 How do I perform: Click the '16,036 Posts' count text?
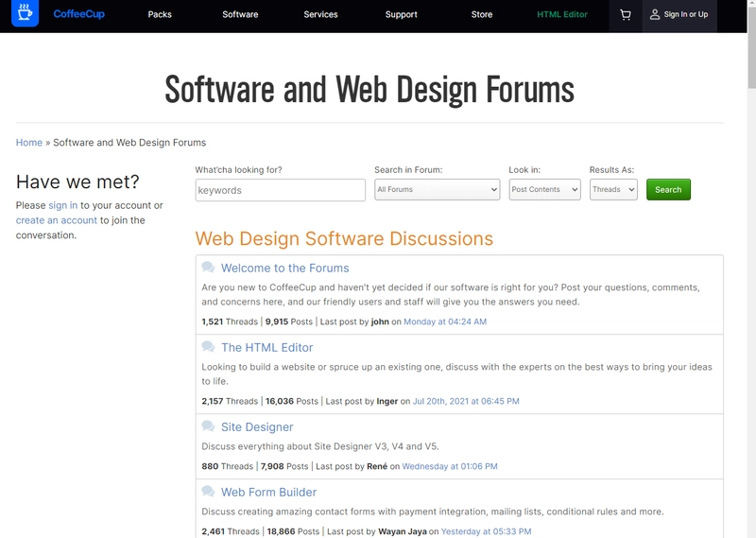pos(292,401)
